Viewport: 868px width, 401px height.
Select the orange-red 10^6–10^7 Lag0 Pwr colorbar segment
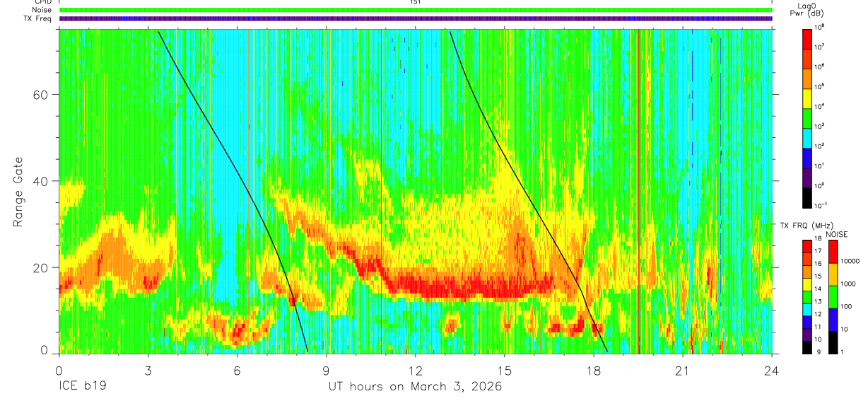(807, 57)
